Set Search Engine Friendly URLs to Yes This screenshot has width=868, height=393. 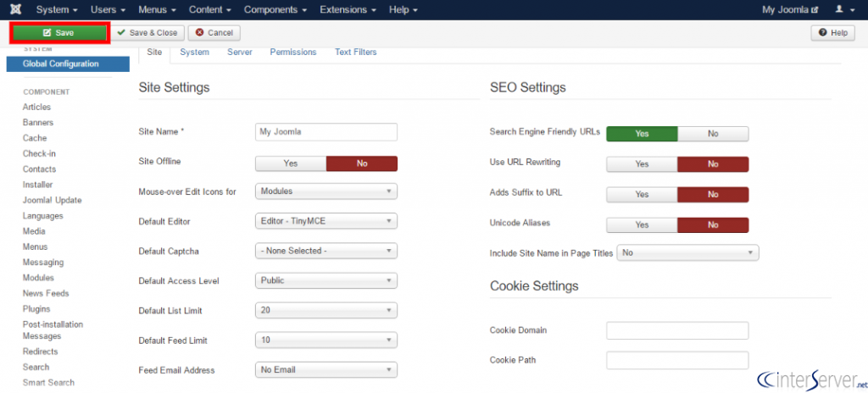pyautogui.click(x=643, y=134)
